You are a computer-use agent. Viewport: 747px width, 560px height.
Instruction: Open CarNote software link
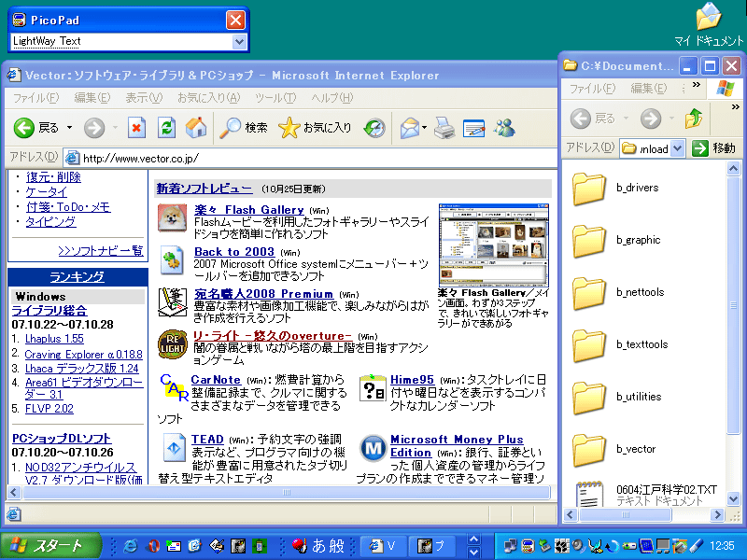(216, 380)
